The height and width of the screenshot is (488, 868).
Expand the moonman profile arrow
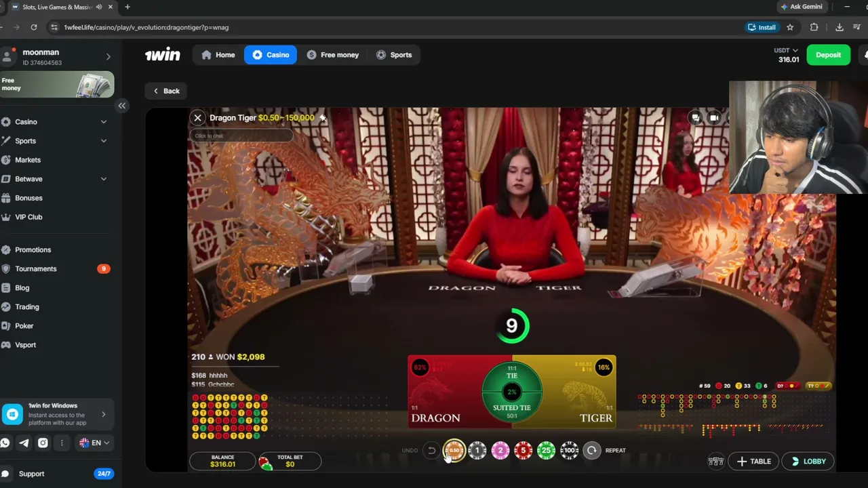pyautogui.click(x=108, y=57)
